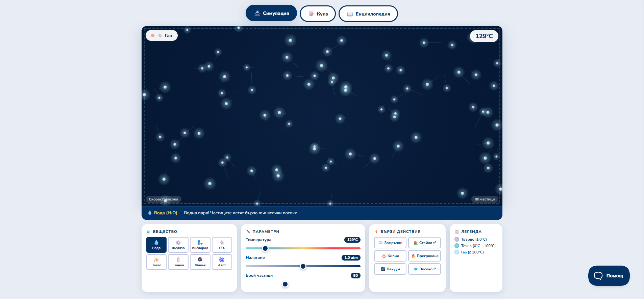Select the Злато substance
The image size is (644, 299).
156,262
